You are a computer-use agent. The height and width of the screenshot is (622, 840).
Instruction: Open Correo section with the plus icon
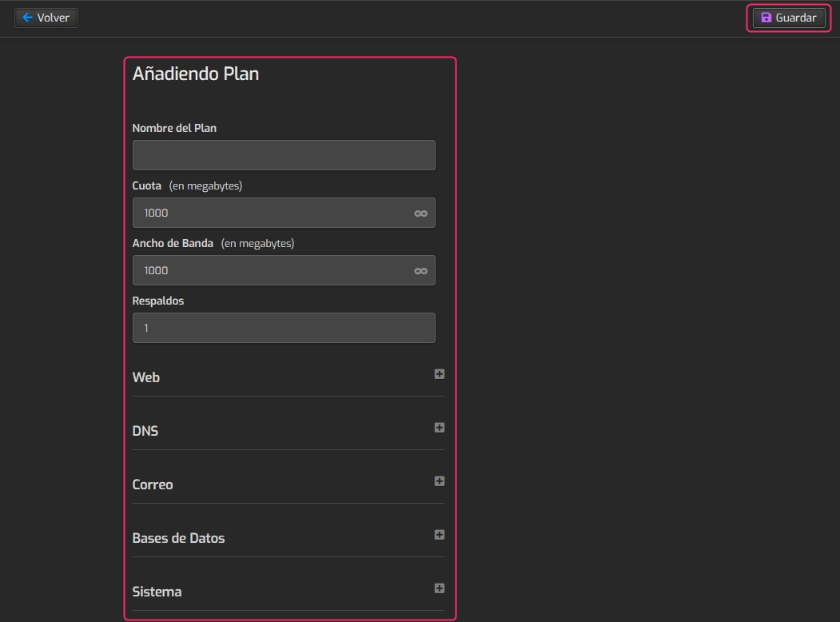click(x=439, y=481)
